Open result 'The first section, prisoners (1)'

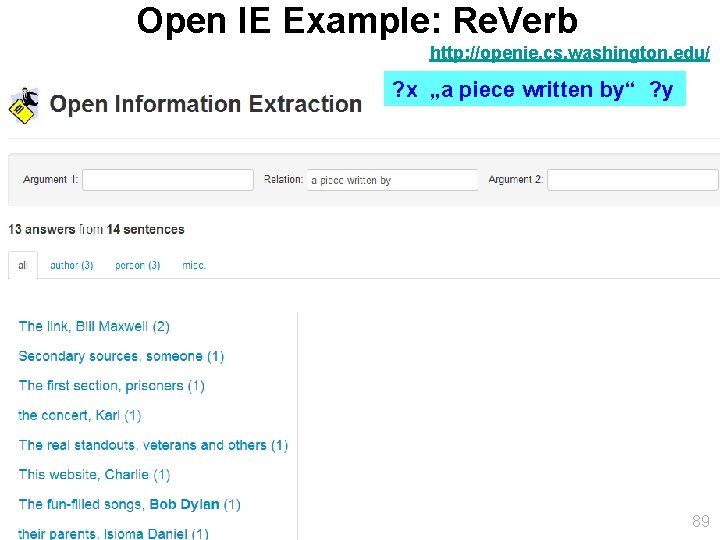click(x=112, y=386)
